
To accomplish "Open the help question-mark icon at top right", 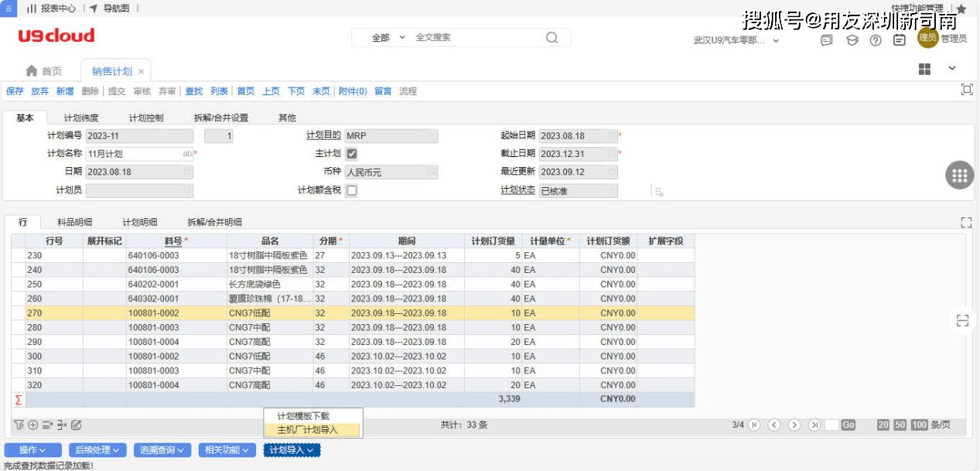I will 876,39.
